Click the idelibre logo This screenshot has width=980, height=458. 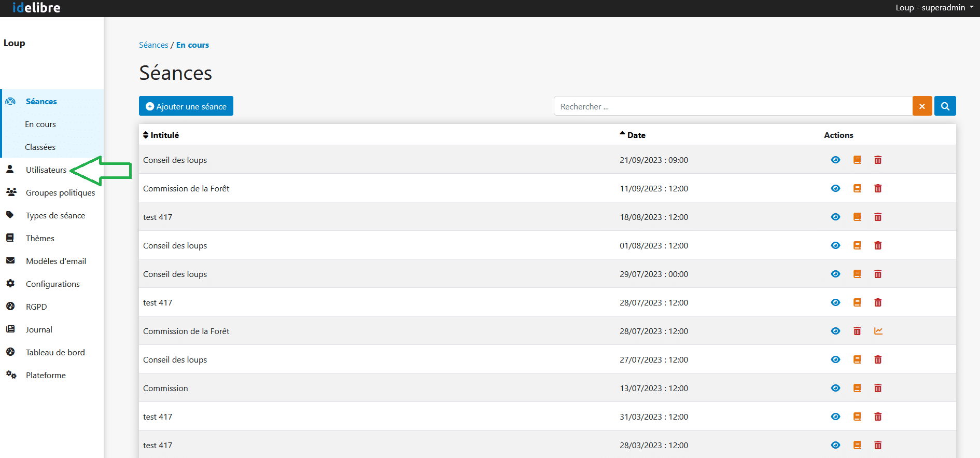36,8
